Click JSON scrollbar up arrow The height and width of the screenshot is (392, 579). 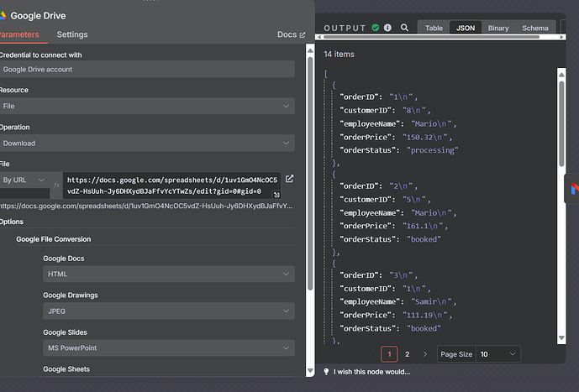pos(561,75)
